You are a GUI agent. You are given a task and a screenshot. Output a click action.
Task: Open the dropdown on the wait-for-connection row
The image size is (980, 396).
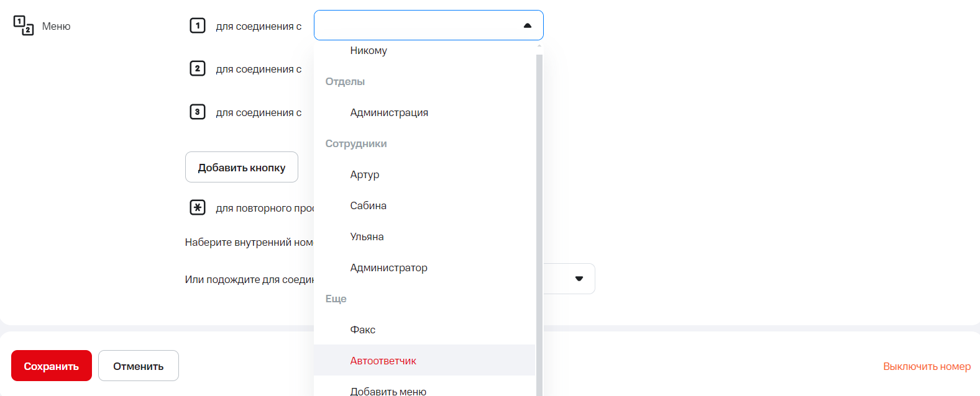tap(579, 279)
